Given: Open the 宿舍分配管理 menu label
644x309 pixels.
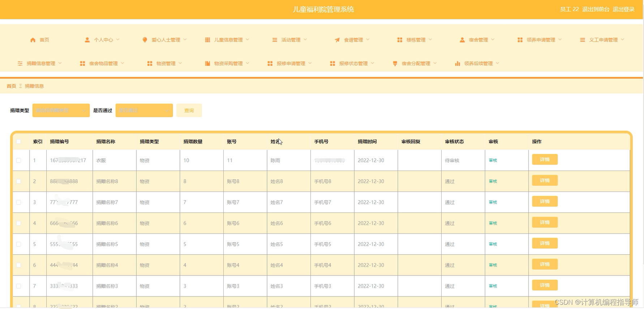Looking at the screenshot, I should point(416,63).
